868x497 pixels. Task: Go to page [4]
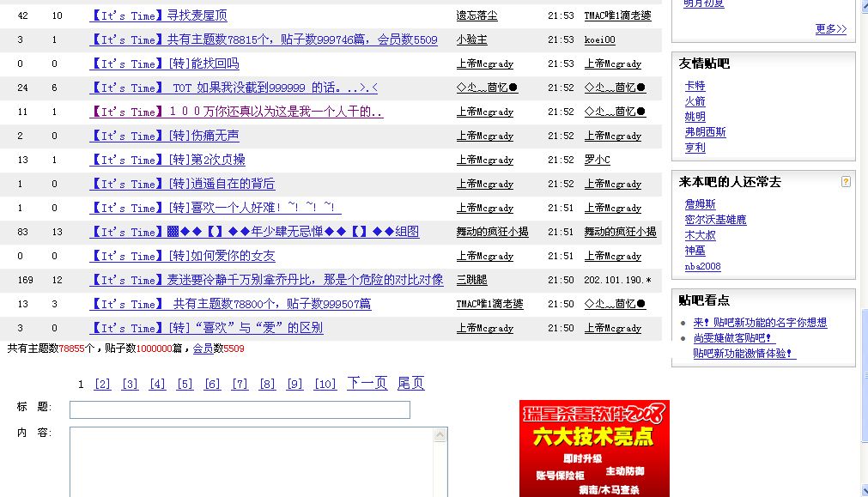point(157,384)
